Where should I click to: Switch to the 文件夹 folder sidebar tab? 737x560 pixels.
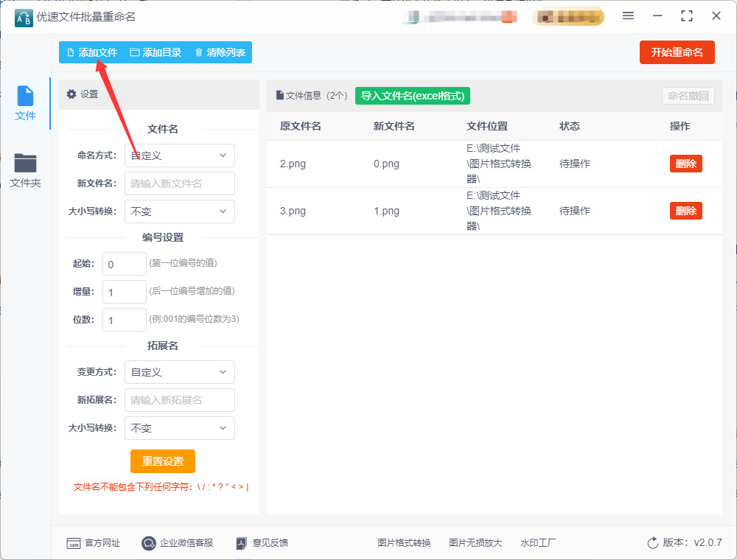coord(25,170)
